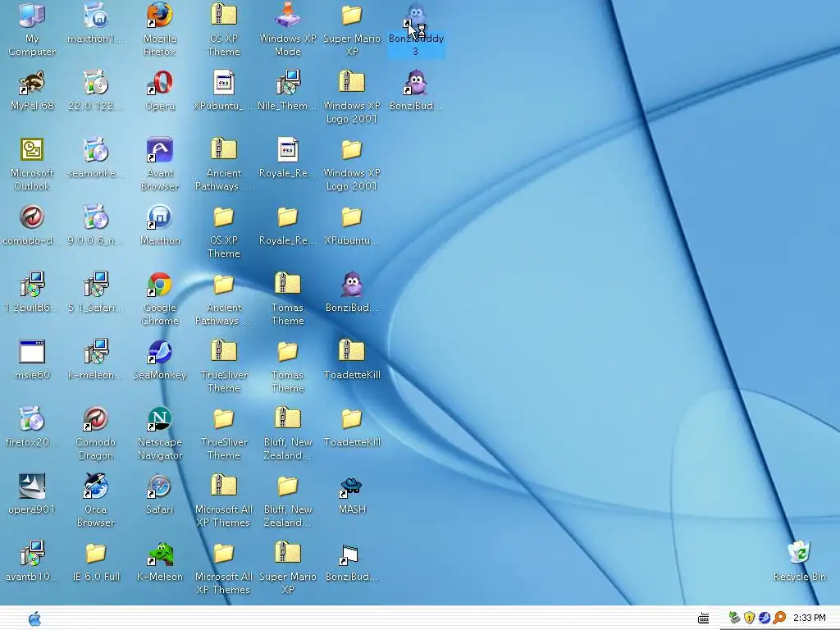The width and height of the screenshot is (840, 630).
Task: Select the Nile_Them... setup icon
Action: coord(288,83)
